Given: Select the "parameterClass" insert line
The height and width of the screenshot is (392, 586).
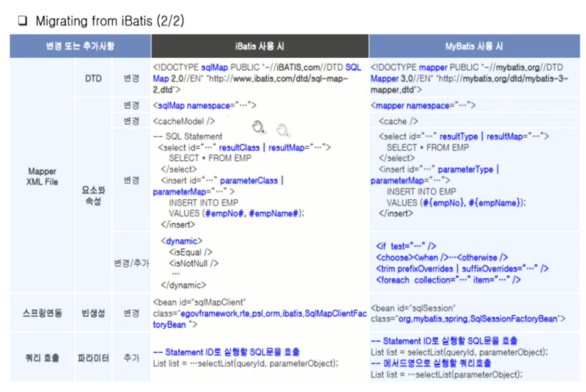Looking at the screenshot, I should pos(222,180).
